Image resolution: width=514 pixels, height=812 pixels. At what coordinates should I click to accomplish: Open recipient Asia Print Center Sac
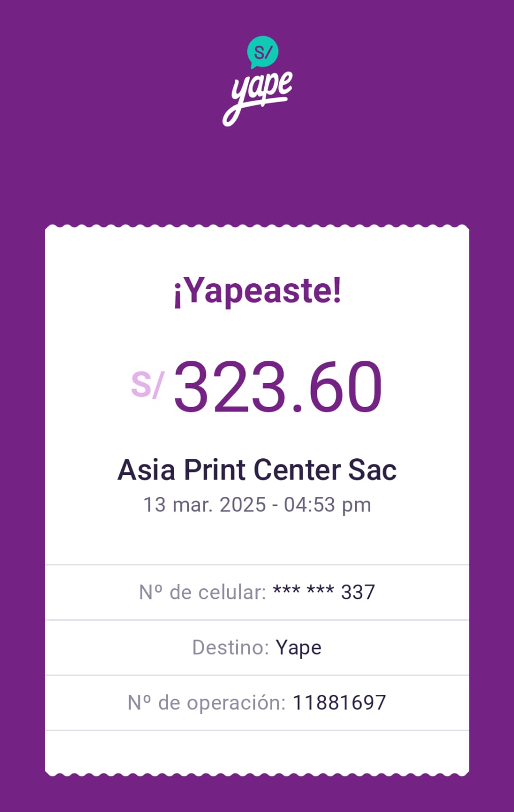pos(257,470)
